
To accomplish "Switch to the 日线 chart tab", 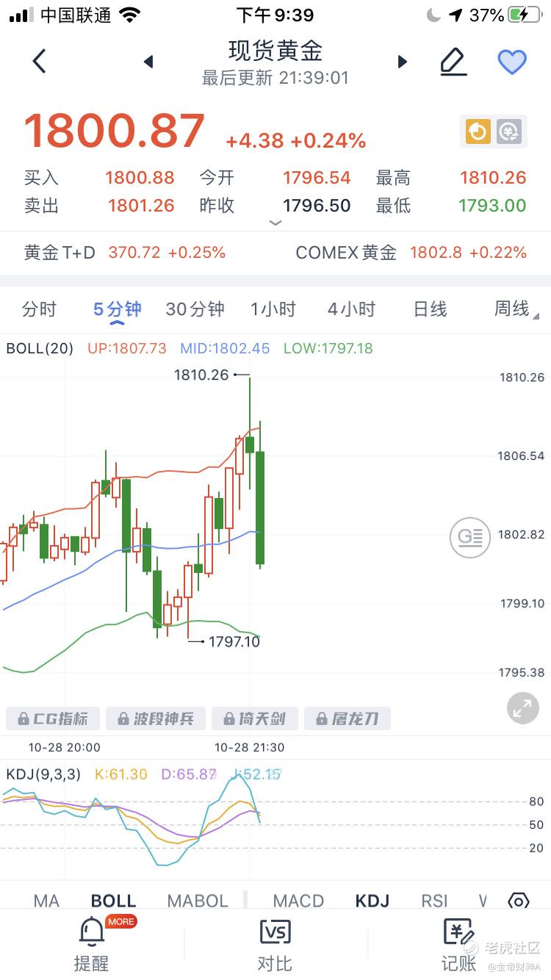I will 430,309.
